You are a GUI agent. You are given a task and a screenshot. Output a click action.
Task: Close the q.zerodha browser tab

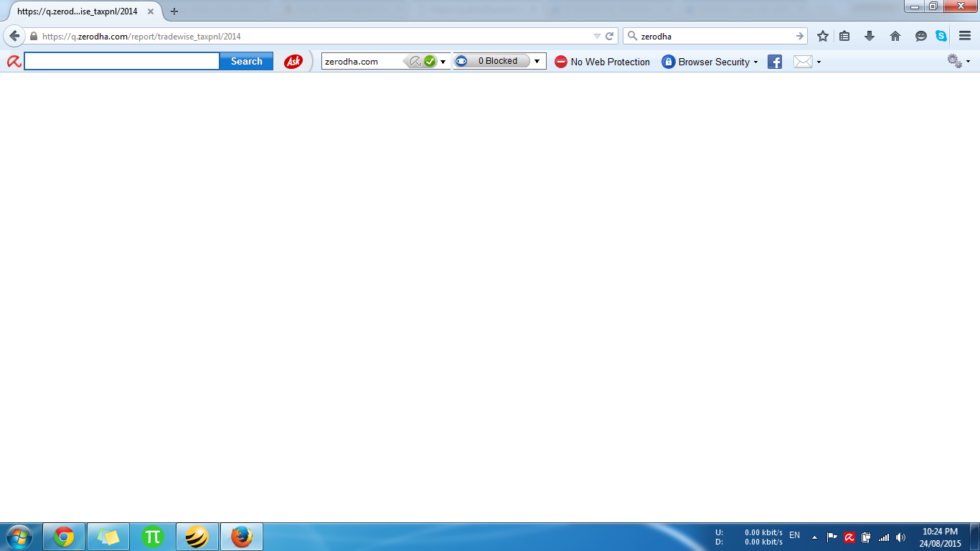click(151, 11)
